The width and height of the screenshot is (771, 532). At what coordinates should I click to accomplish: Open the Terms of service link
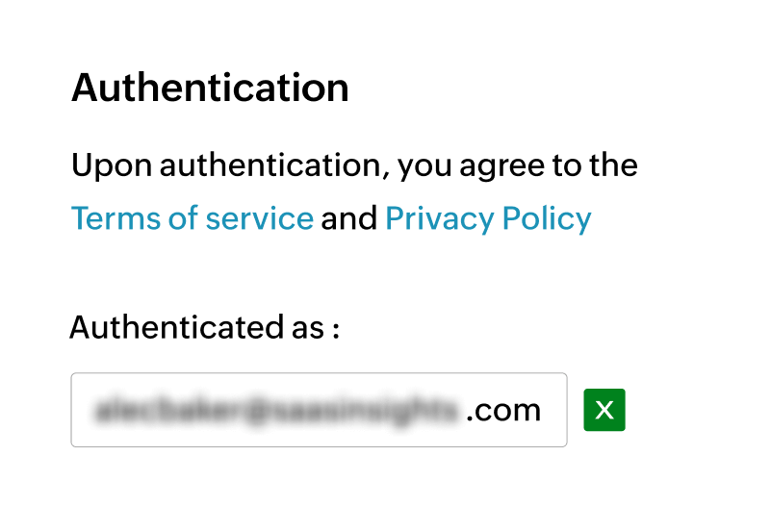(x=193, y=218)
